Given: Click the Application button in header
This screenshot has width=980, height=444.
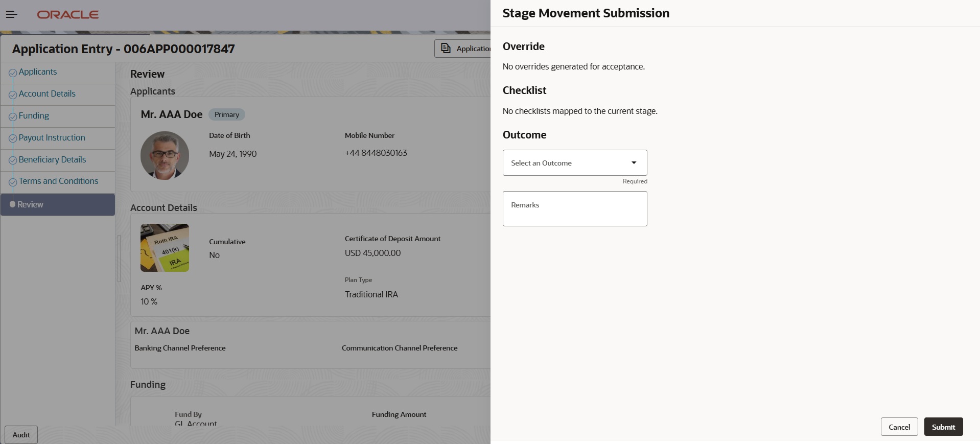Looking at the screenshot, I should click(463, 49).
